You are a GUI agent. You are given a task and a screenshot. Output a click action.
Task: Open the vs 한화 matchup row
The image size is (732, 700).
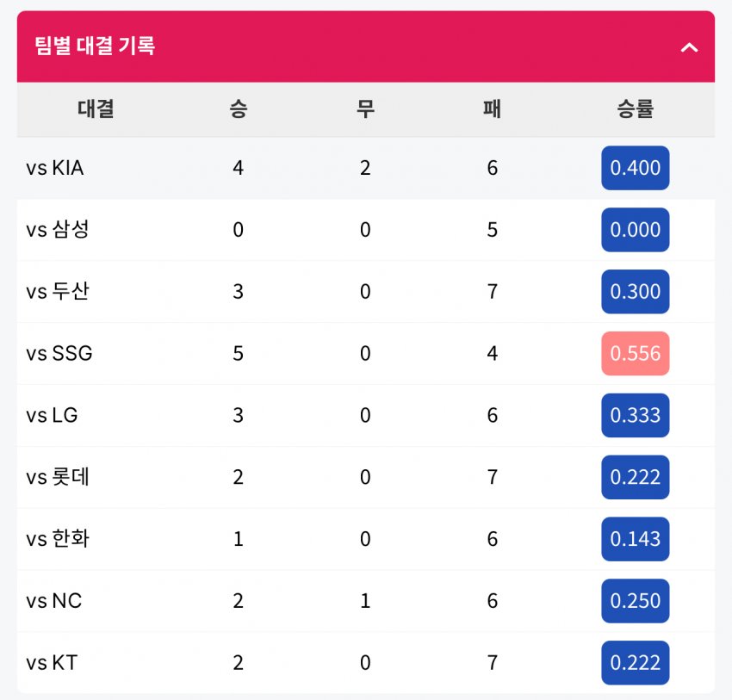point(366,539)
